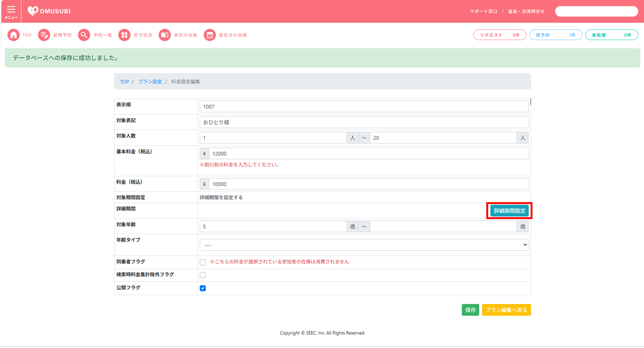
Task: Click the 本日の台帳 menu label
Action: coord(185,35)
